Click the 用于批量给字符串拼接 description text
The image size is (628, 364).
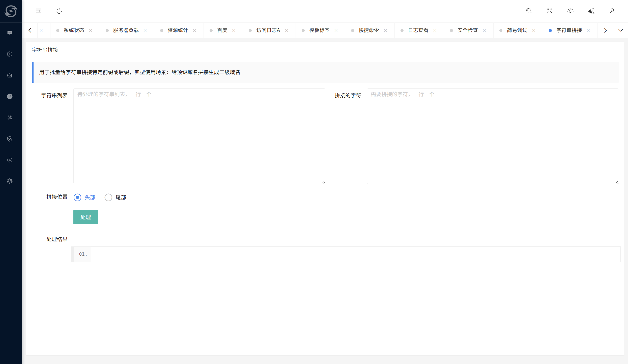[x=139, y=72]
